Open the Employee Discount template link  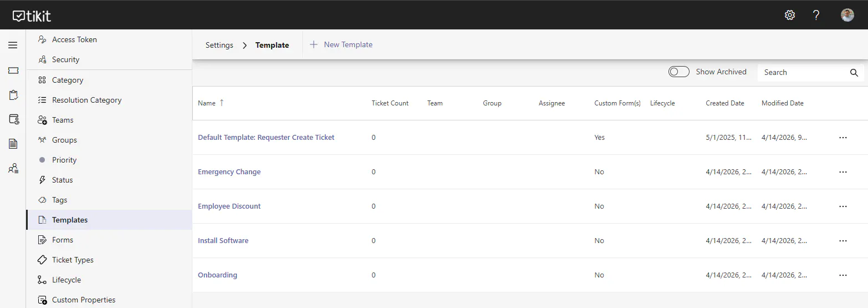229,206
